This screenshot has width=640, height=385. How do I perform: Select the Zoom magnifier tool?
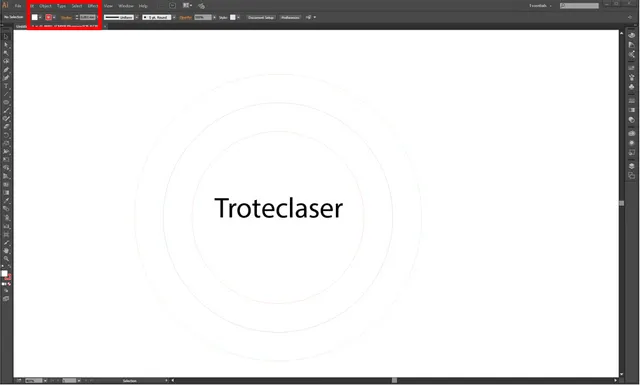(x=6, y=259)
